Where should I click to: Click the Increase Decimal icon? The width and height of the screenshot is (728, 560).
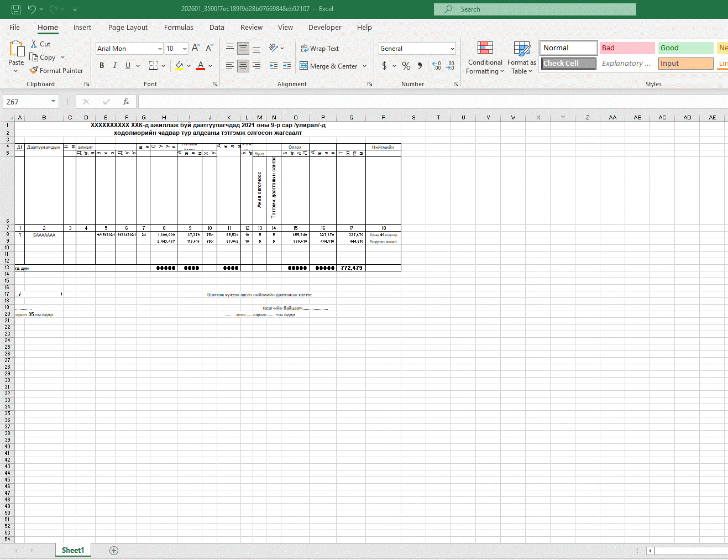pyautogui.click(x=437, y=66)
